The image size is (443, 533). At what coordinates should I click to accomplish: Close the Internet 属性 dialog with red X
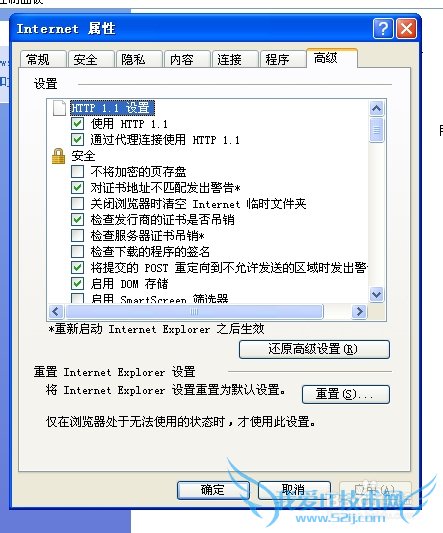[406, 29]
